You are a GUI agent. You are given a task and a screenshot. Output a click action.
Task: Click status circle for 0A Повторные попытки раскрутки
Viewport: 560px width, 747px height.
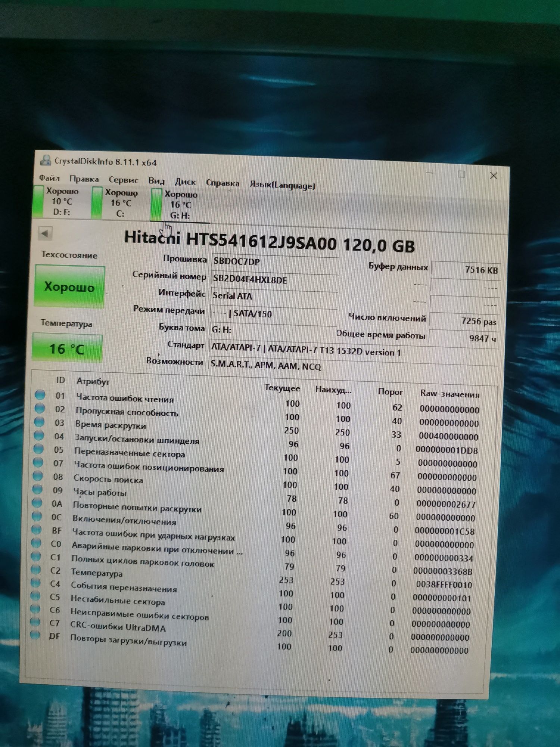tap(37, 502)
